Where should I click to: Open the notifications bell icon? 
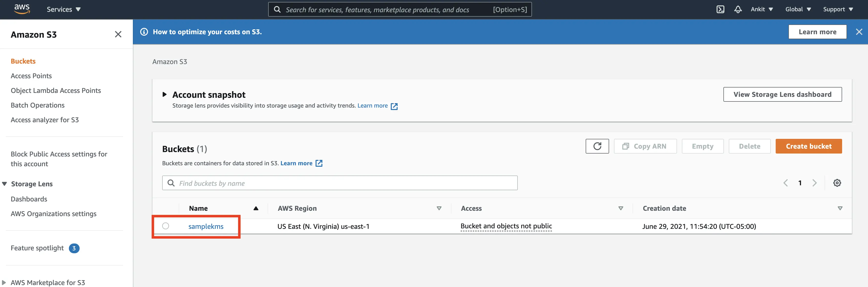point(738,10)
